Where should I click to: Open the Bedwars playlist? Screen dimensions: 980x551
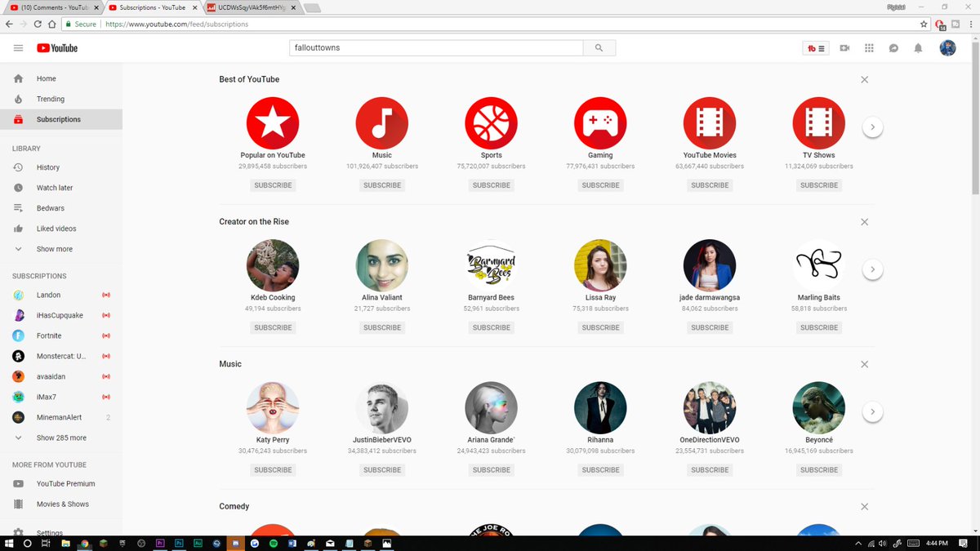[61, 208]
